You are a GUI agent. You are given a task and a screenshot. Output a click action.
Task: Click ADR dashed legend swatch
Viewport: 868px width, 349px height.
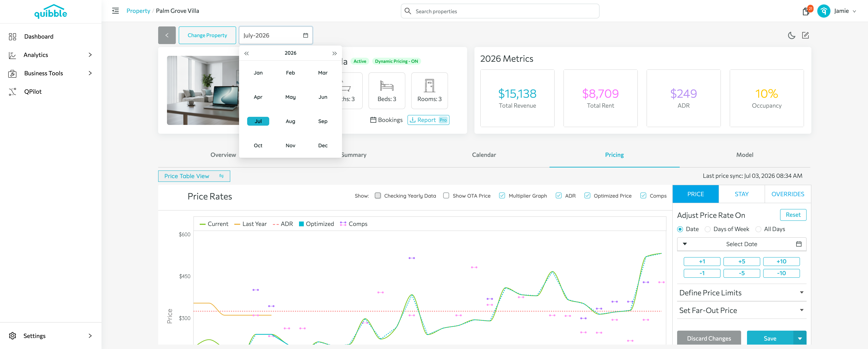(x=276, y=224)
